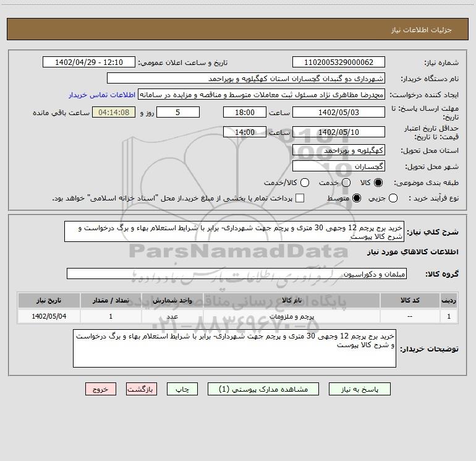Screen dimensions: 476x461
Task: Click the validity time field 14:00
Action: pos(245,132)
